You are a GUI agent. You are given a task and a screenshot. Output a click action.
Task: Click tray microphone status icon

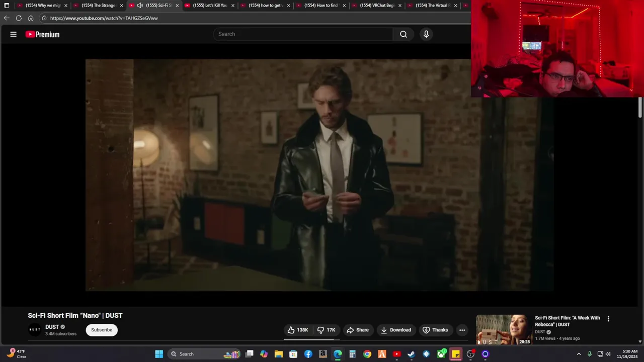point(590,354)
